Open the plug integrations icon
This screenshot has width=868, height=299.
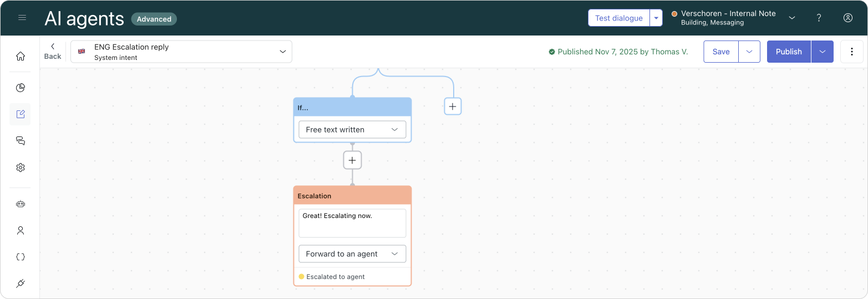click(x=21, y=284)
